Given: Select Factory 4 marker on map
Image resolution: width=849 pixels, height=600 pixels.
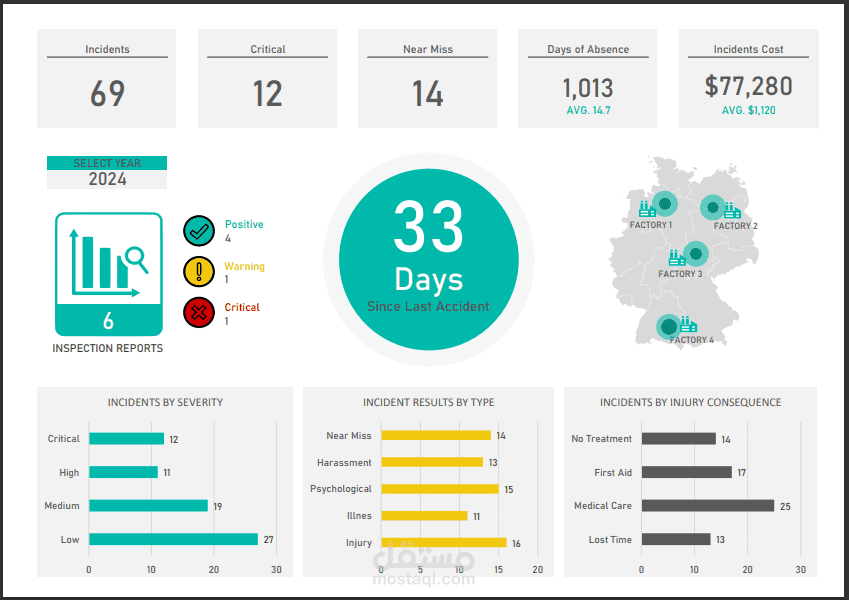Looking at the screenshot, I should (669, 327).
